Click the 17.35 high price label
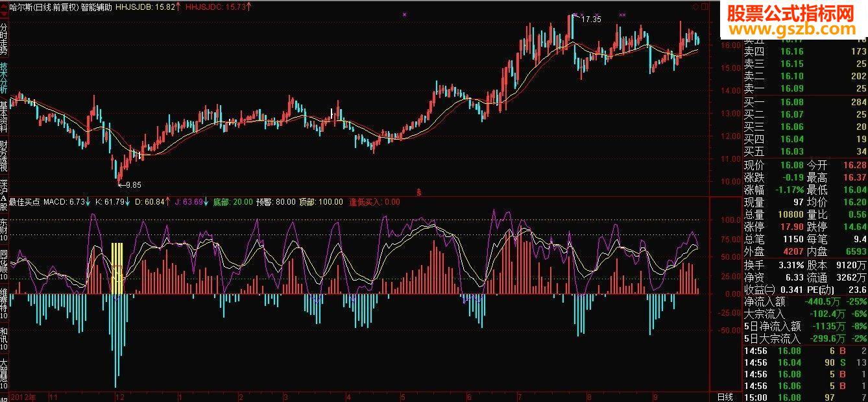 point(591,19)
